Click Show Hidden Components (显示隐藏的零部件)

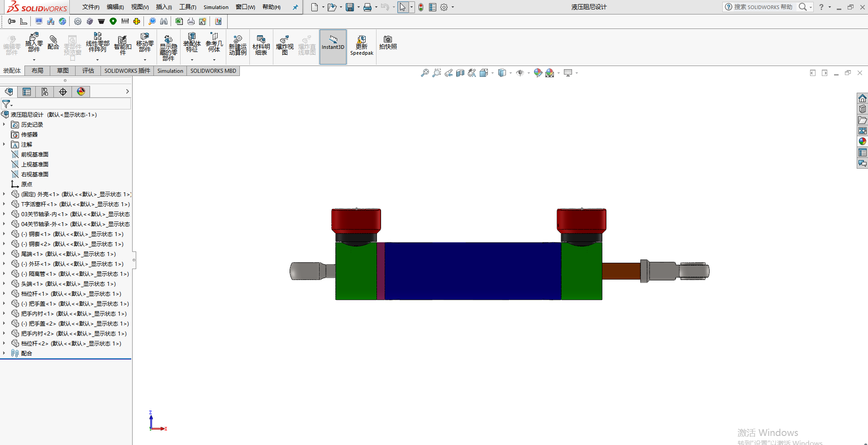click(x=168, y=47)
